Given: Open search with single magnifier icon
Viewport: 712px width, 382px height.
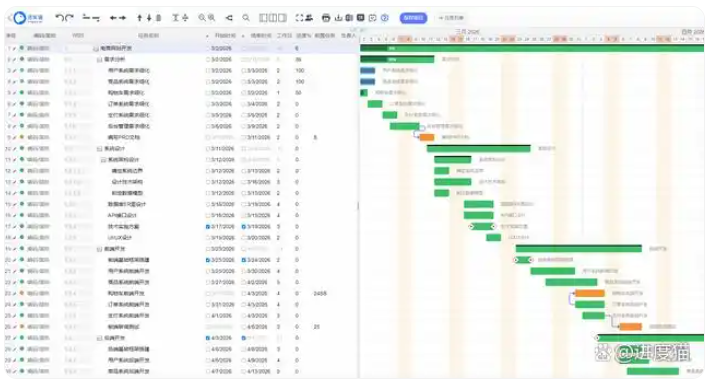Looking at the screenshot, I should (246, 18).
